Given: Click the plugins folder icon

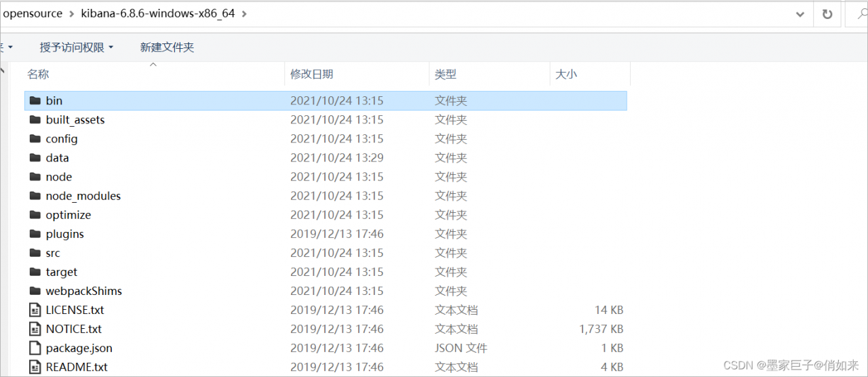Looking at the screenshot, I should pos(35,233).
